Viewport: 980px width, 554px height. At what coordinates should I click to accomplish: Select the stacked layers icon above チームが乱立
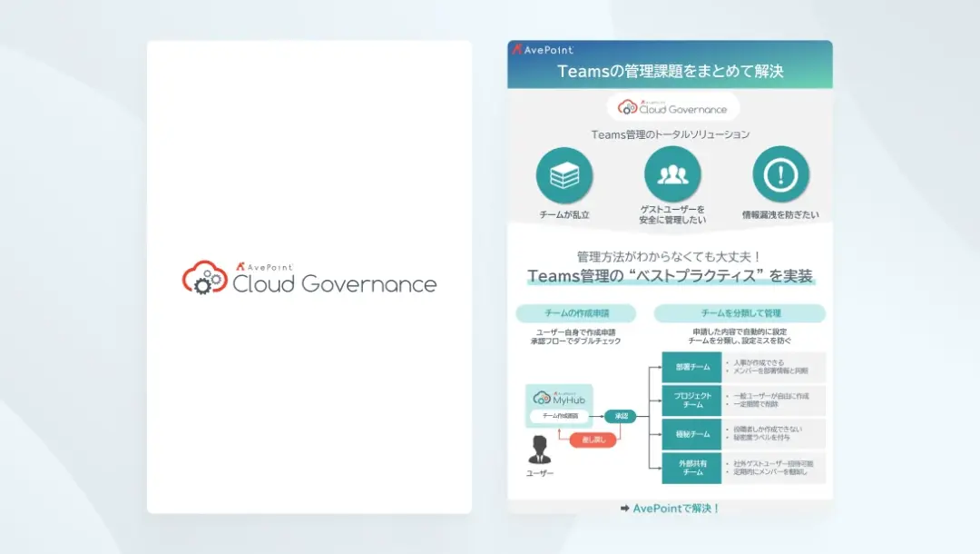564,175
